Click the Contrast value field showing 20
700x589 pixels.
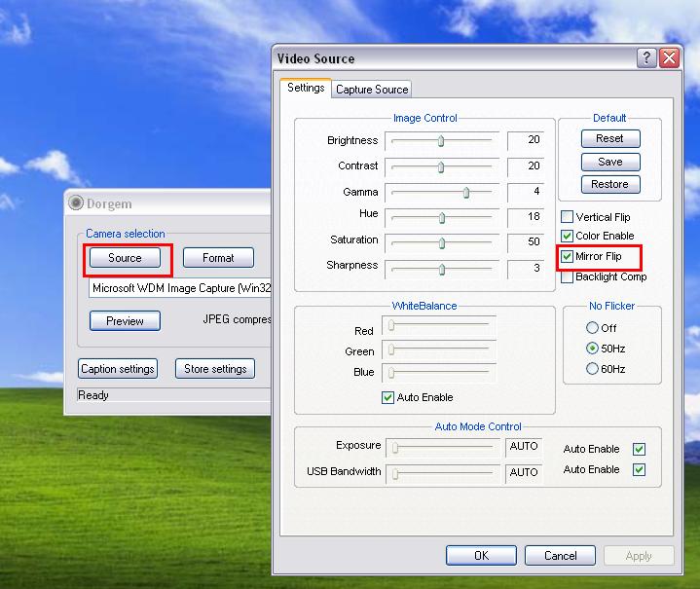[526, 166]
